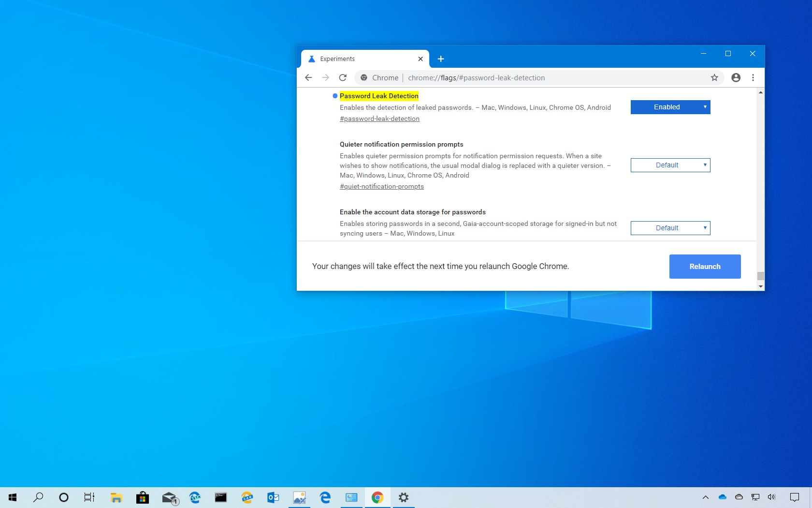This screenshot has width=812, height=508.
Task: Click the #quiet-notification-prompts anchor link
Action: tap(382, 186)
